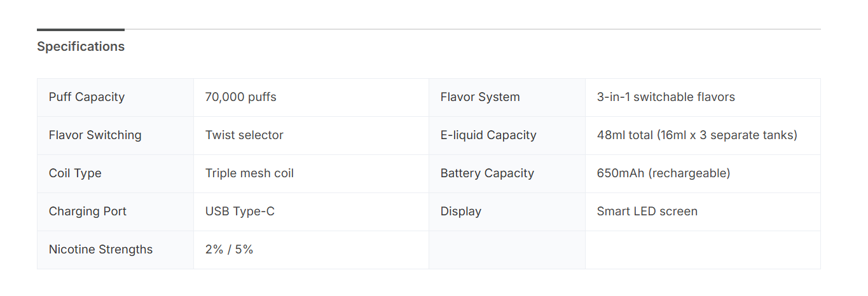
Task: Click the Nicotine Strengths label
Action: [100, 250]
